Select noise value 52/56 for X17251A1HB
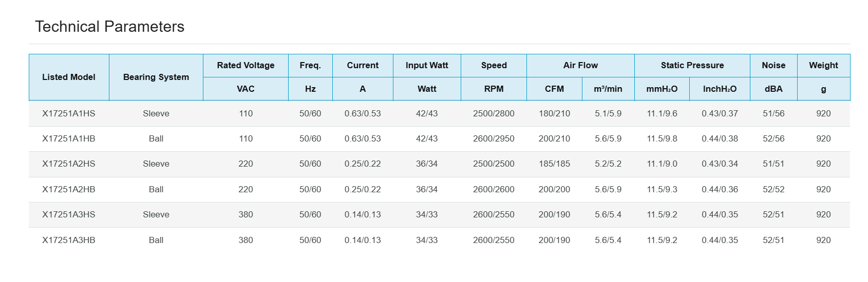 [773, 138]
